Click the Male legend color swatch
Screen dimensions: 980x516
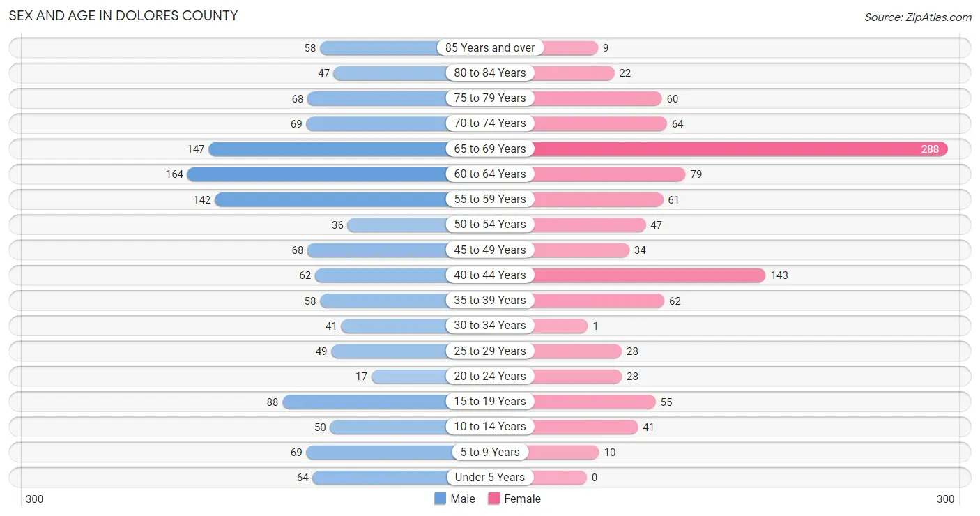coord(440,499)
